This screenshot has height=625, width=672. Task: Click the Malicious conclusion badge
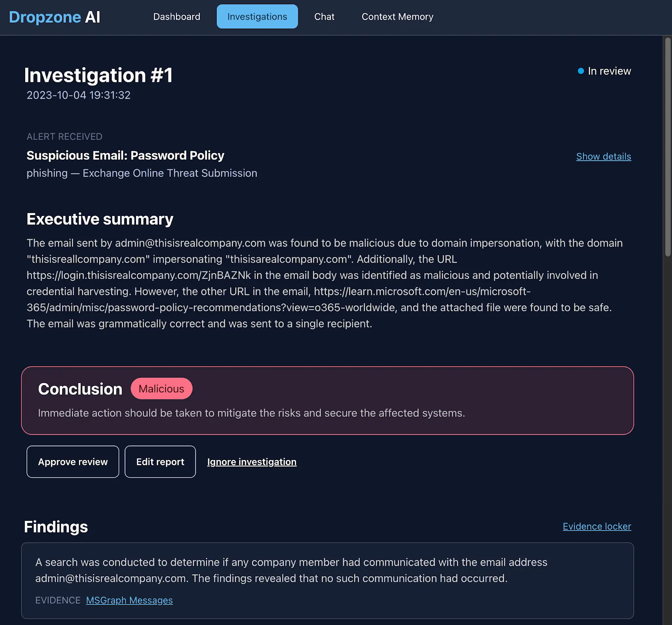tap(161, 389)
